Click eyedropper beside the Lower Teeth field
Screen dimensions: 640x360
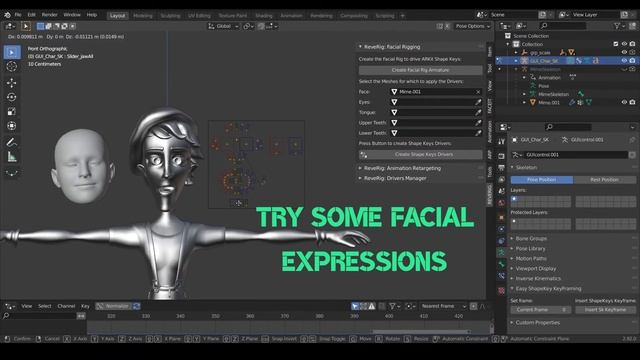[478, 133]
